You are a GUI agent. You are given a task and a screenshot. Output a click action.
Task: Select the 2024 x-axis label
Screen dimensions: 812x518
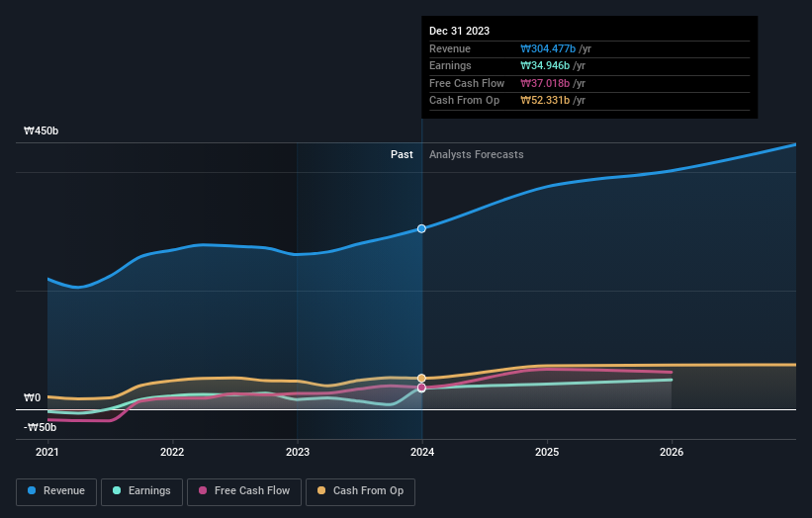point(422,453)
